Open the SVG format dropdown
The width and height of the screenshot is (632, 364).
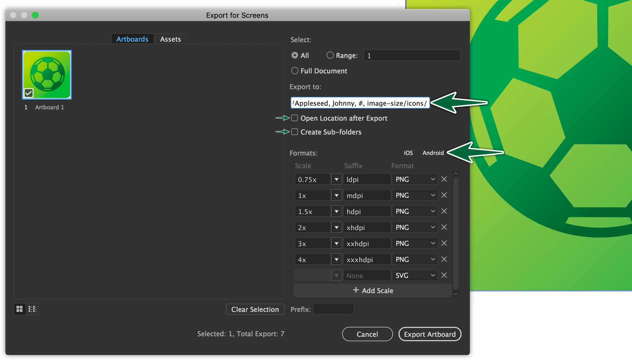point(415,276)
